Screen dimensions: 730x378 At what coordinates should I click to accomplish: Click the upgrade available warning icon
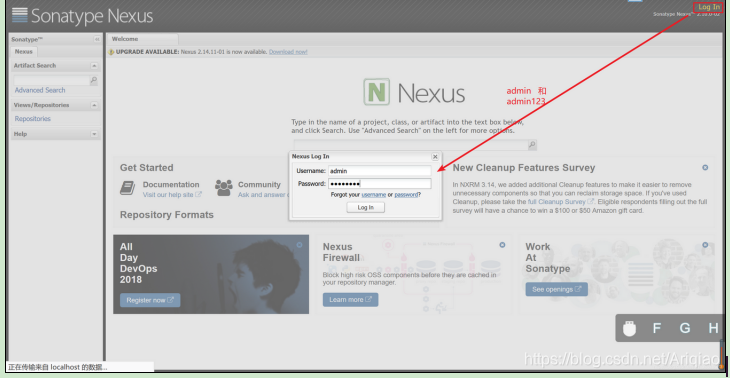(x=111, y=52)
